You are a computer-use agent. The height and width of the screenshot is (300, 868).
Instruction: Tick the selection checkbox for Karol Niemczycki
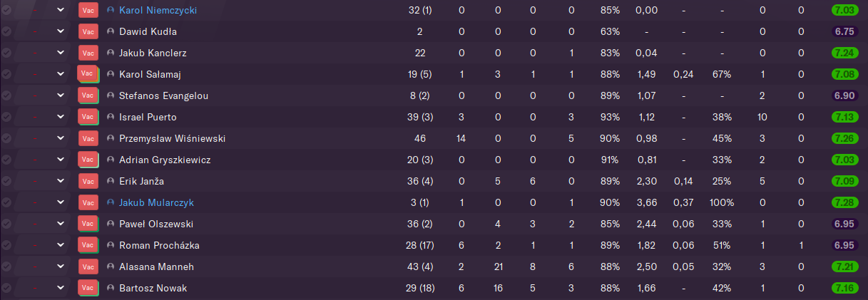point(6,11)
